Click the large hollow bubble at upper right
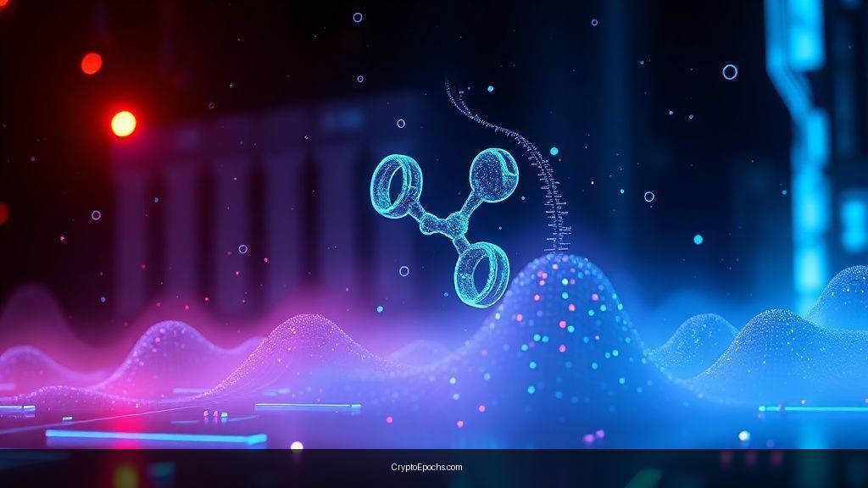This screenshot has height=488, width=868. pos(729,72)
